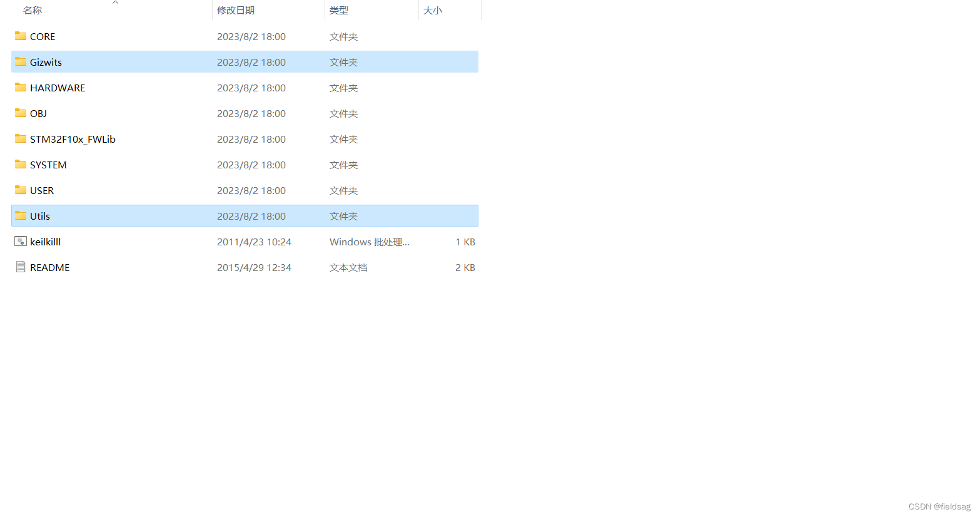The height and width of the screenshot is (517, 980).
Task: Toggle the sort arrow above 名称 column
Action: pyautogui.click(x=115, y=3)
